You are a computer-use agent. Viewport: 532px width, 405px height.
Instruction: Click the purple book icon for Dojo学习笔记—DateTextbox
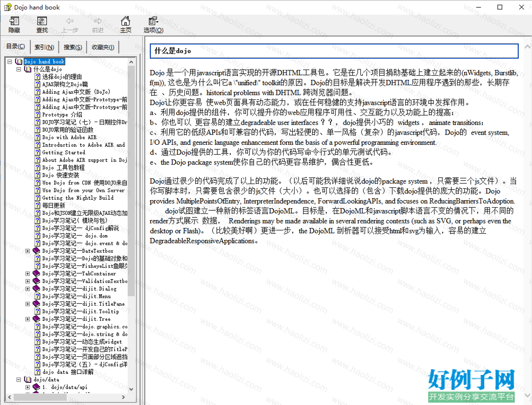pyautogui.click(x=36, y=251)
